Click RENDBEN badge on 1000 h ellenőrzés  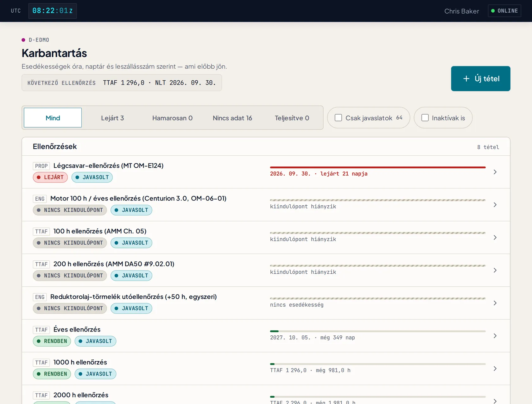coord(52,374)
